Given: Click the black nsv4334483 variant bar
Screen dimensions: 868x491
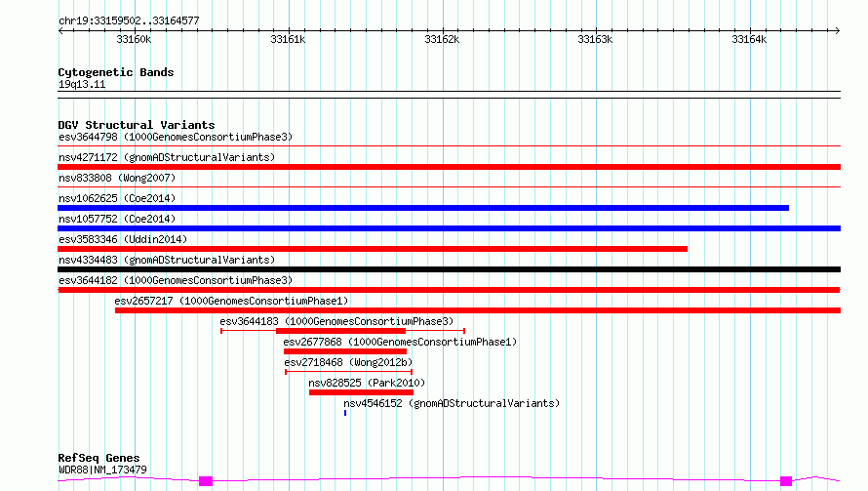Looking at the screenshot, I should click(449, 269).
